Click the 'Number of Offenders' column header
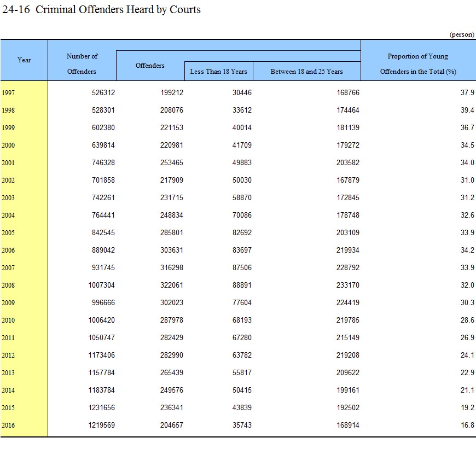Image resolution: width=476 pixels, height=455 pixels. (x=82, y=64)
